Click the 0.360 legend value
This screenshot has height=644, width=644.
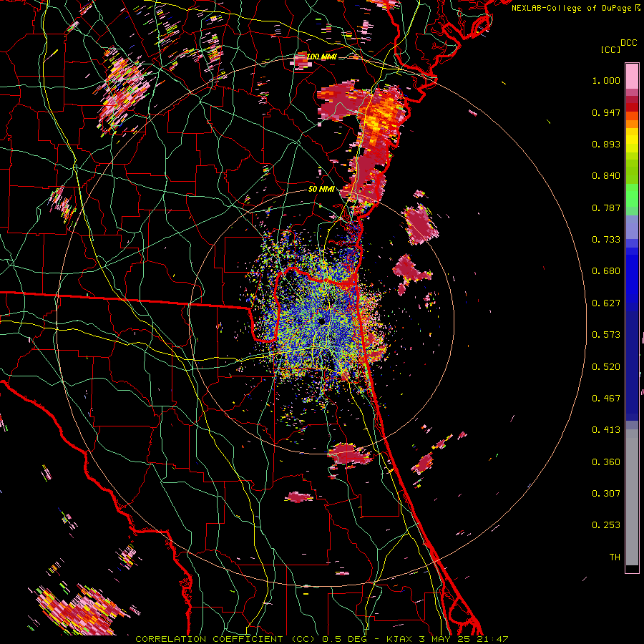coord(606,462)
